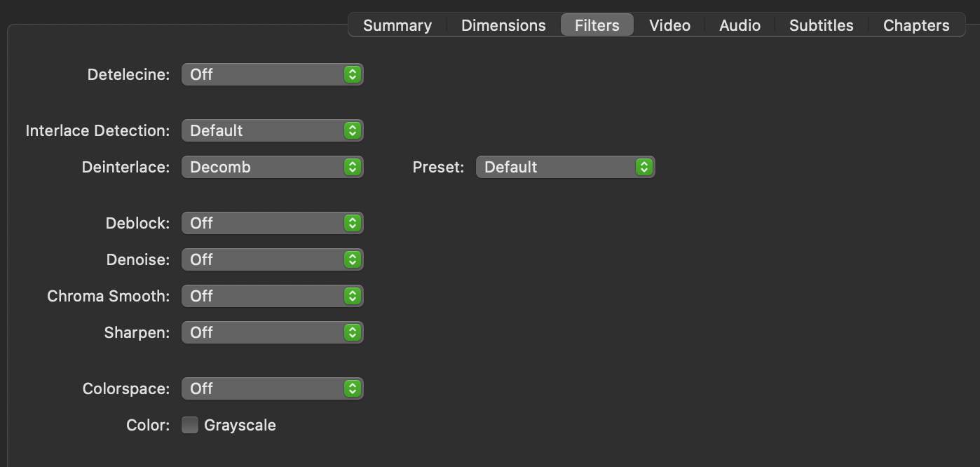This screenshot has width=980, height=467.
Task: Open the Deblock options menu
Action: tap(272, 222)
